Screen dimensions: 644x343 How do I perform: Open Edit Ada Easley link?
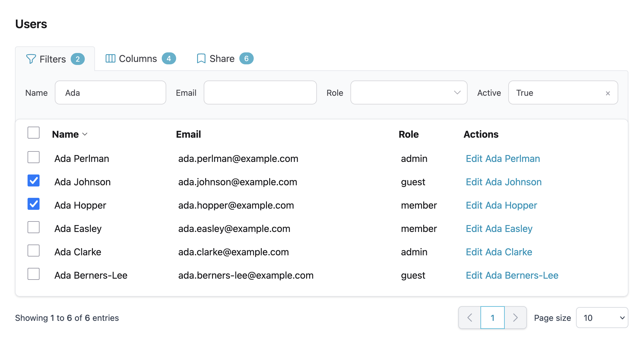(x=499, y=229)
